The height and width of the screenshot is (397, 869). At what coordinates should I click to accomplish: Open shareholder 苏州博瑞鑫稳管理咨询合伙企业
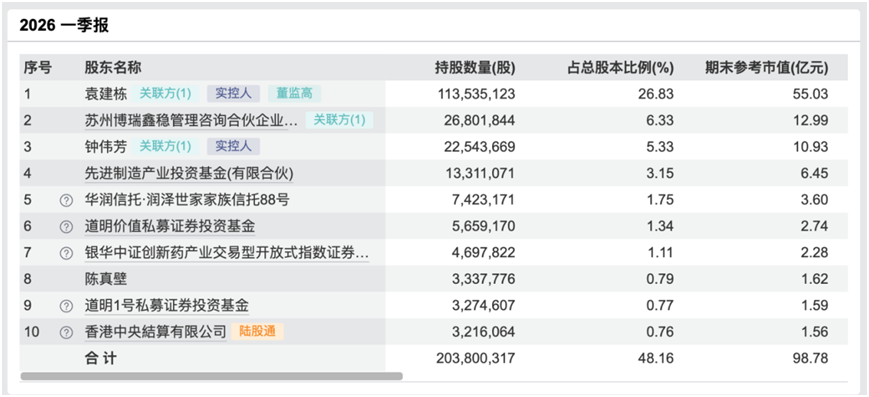191,121
